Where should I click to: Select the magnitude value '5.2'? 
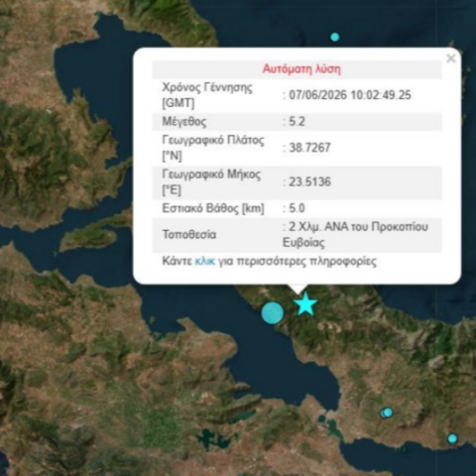pos(297,122)
